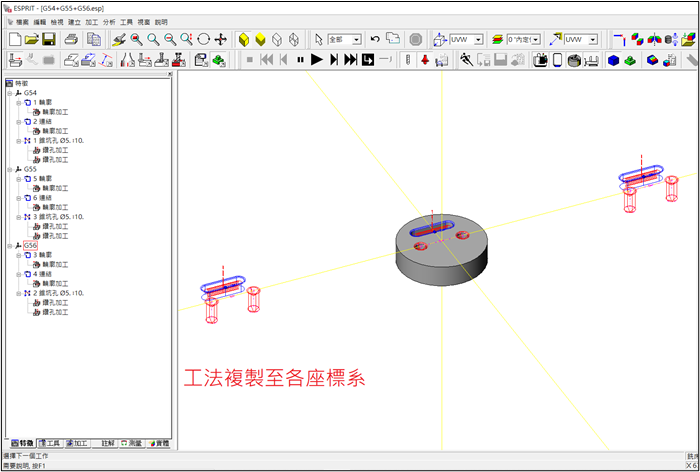
Task: Select the G56 tree item
Action: [30, 245]
